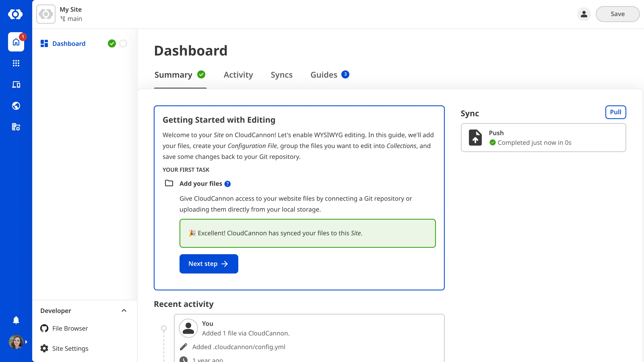Viewport: 644px width, 362px height.
Task: Collapse the Developer section
Action: click(x=124, y=311)
